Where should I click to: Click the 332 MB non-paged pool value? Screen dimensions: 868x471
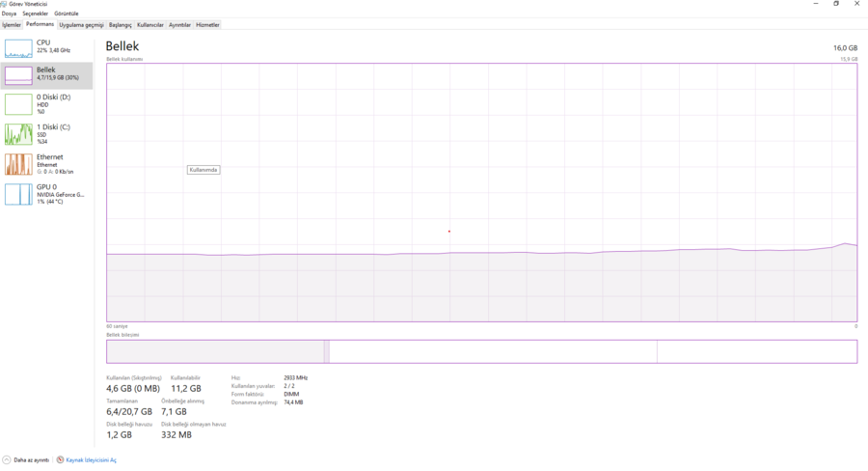point(176,435)
